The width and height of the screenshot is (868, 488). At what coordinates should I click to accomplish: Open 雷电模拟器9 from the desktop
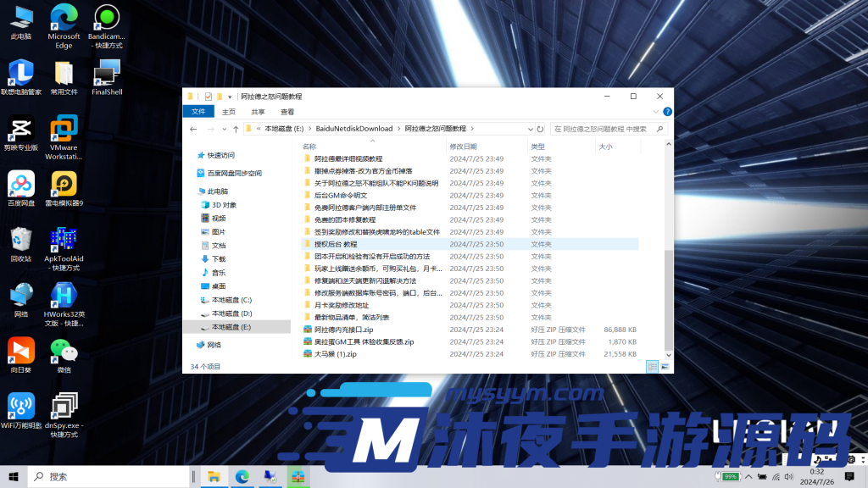[x=64, y=182]
